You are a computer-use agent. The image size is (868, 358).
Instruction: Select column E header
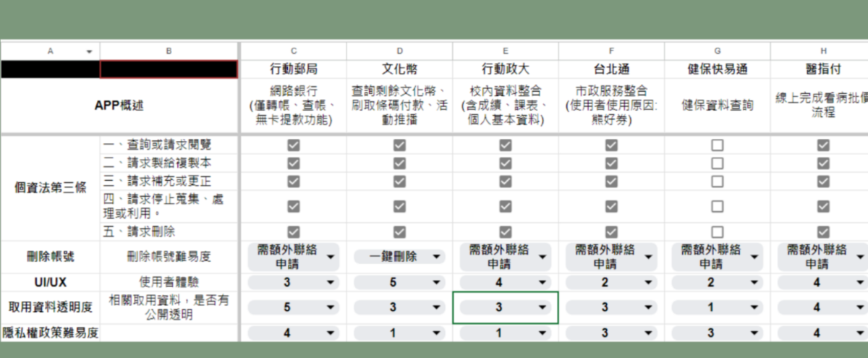coord(506,51)
